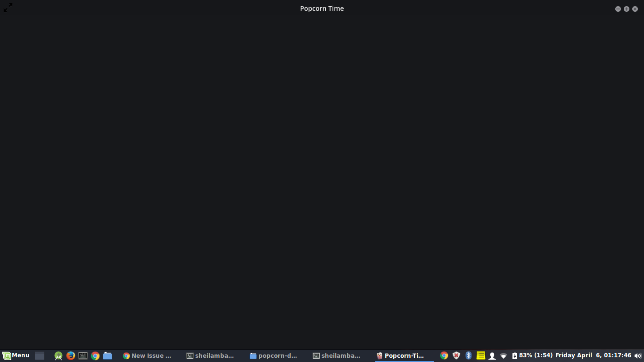The image size is (644, 362).
Task: Open the popcorn-d... folder window
Action: coord(274,355)
